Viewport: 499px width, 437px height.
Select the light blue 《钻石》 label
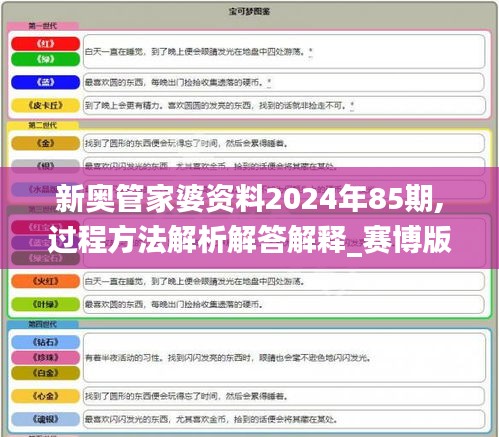coord(46,342)
